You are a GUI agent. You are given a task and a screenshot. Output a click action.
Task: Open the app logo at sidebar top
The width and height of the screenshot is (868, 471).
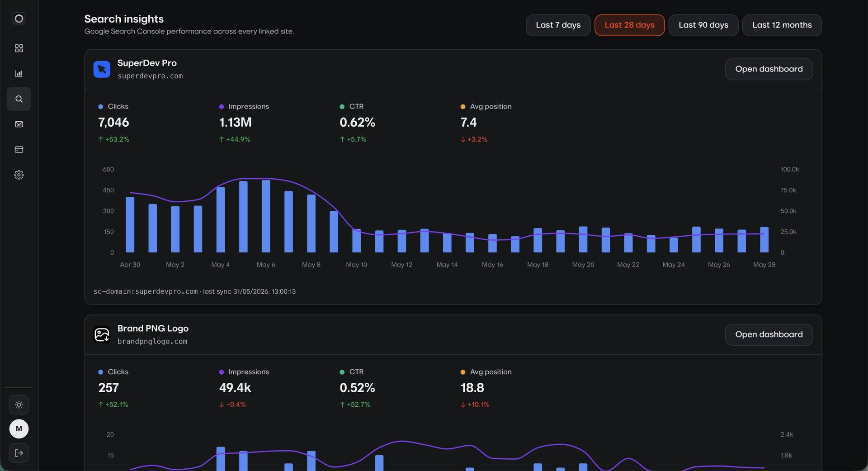click(x=19, y=19)
